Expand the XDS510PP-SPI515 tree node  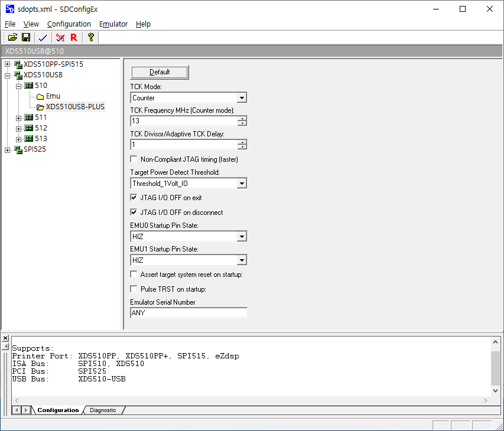tap(8, 64)
